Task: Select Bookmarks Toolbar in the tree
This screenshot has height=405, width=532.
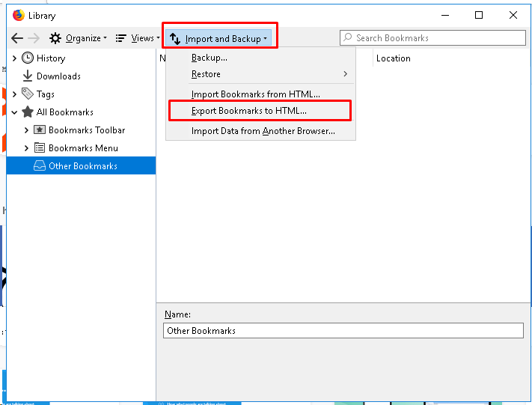Action: [x=87, y=130]
